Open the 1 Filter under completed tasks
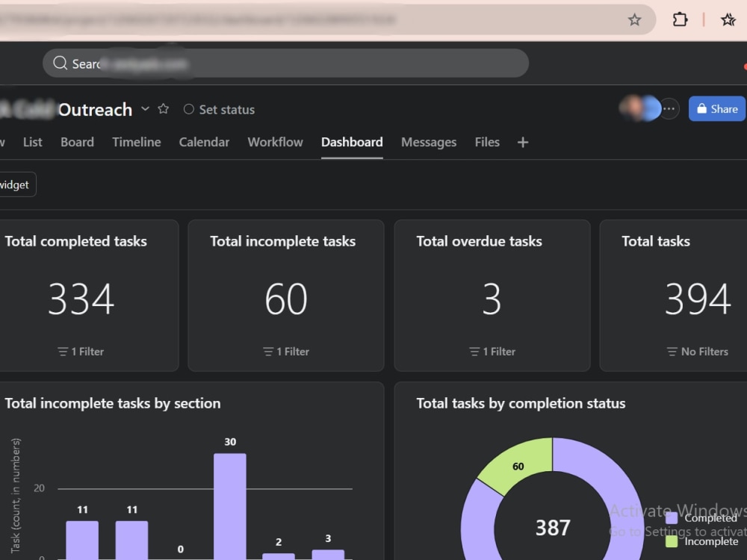This screenshot has width=747, height=560. coord(81,352)
